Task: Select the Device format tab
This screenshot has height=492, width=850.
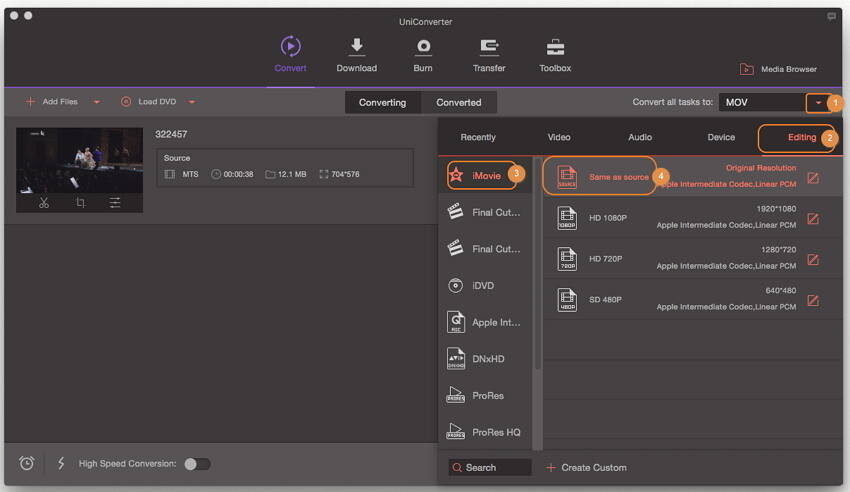Action: 721,137
